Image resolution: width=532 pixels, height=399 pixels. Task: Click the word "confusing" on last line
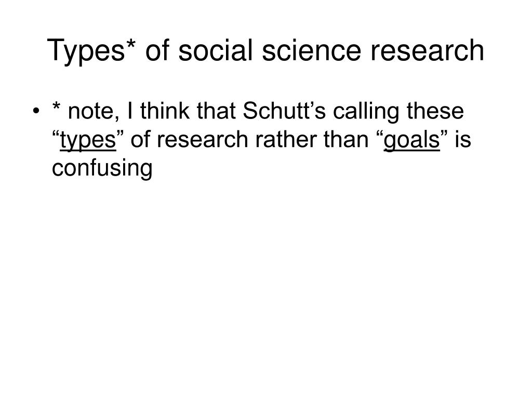point(102,169)
